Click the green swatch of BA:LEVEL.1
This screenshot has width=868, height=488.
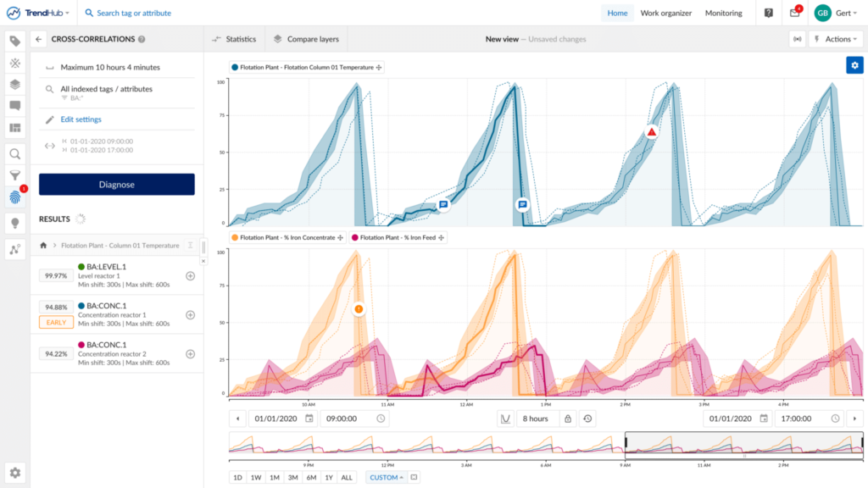[81, 267]
